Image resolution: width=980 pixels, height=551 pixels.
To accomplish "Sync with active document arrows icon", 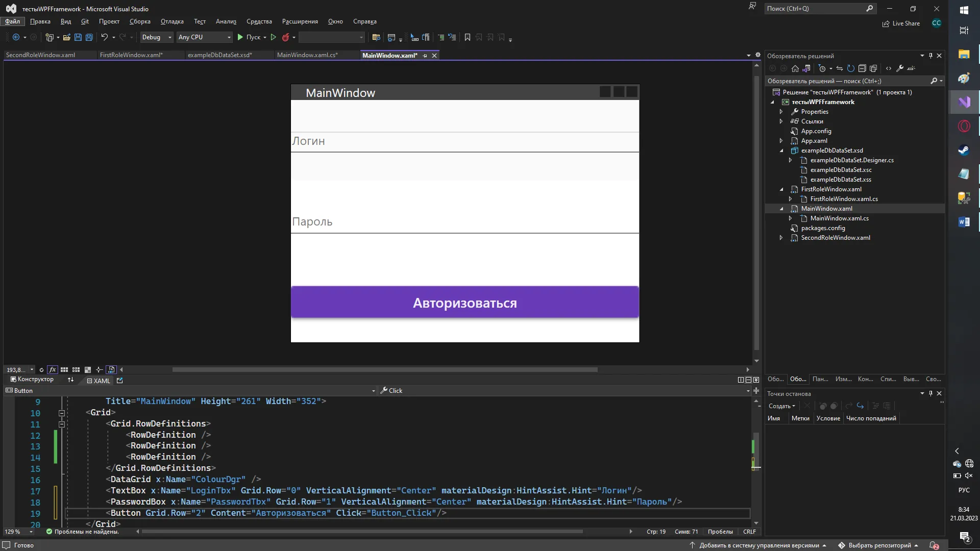I will 840,68.
